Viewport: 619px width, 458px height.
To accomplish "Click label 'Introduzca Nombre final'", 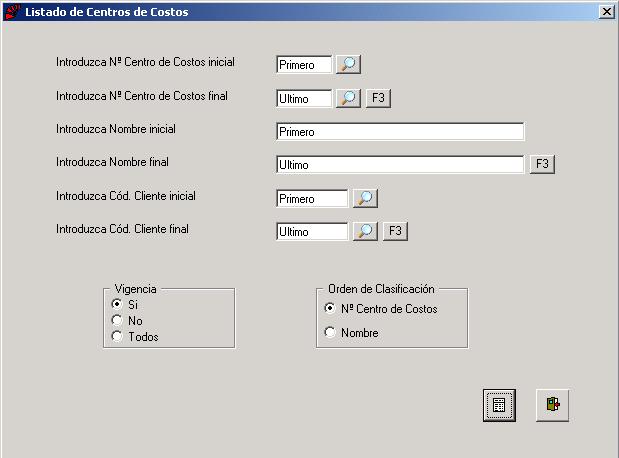I will point(112,162).
